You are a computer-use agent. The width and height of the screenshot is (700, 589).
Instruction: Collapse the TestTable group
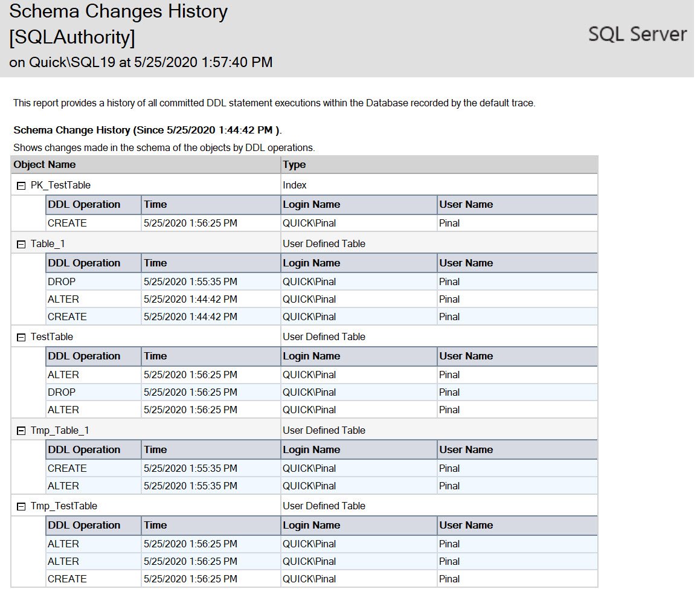(x=21, y=338)
